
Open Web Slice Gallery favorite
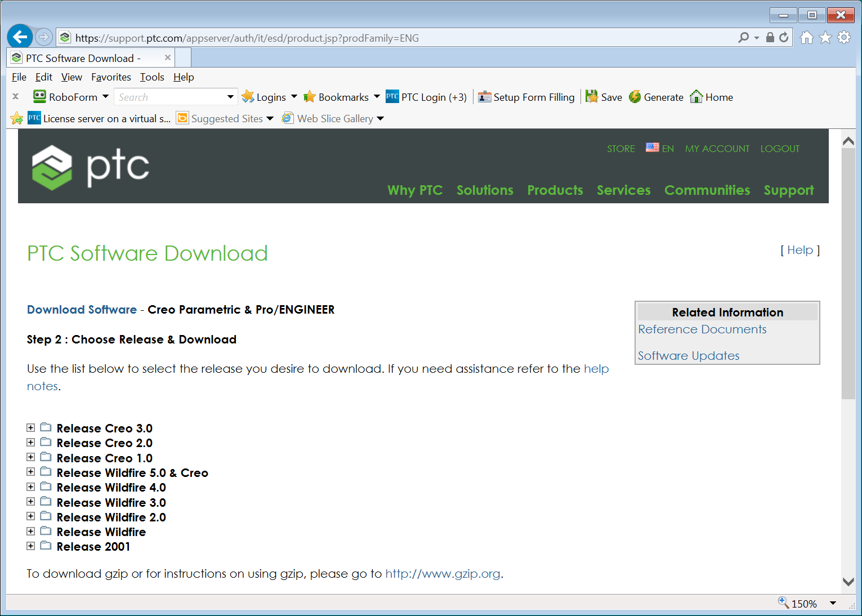point(328,118)
